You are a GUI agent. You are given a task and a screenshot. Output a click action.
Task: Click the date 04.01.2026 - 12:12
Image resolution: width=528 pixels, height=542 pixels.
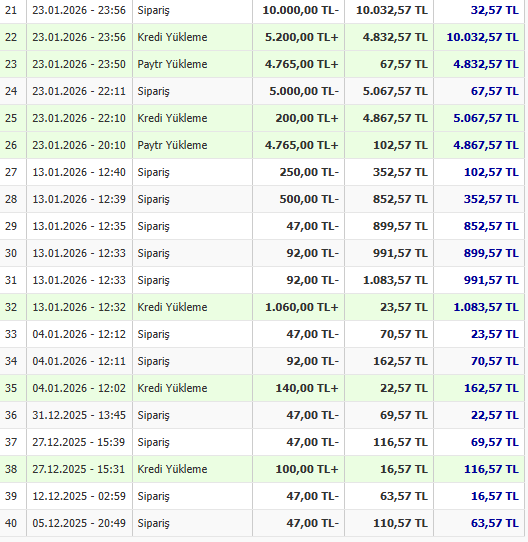[79, 334]
